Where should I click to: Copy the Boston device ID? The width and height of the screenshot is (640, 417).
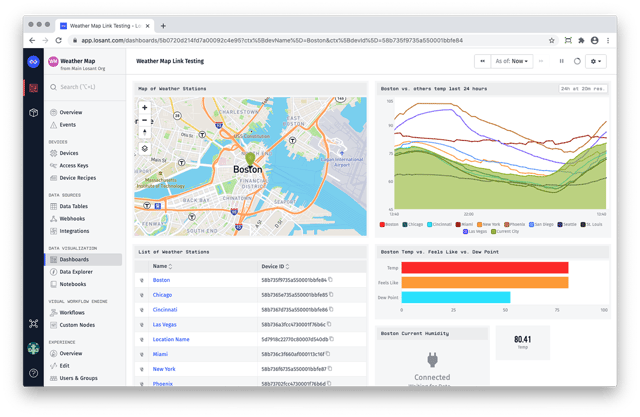(330, 279)
